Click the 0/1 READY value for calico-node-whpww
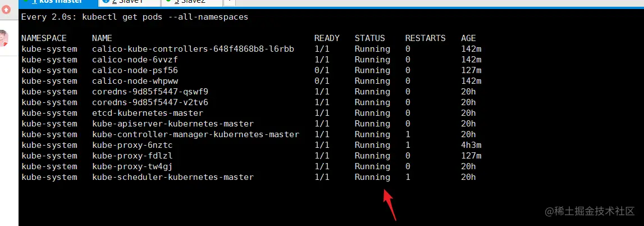This screenshot has width=644, height=226. click(322, 81)
